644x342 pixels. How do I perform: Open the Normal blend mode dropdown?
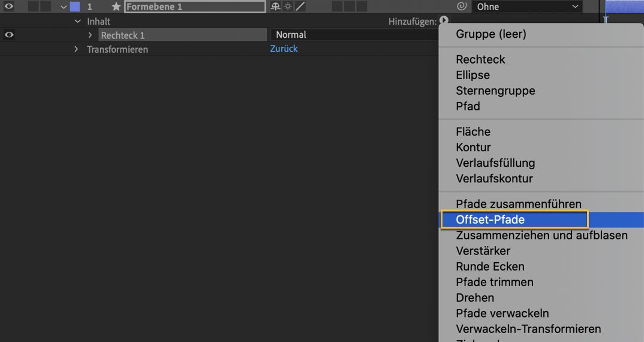pos(354,35)
